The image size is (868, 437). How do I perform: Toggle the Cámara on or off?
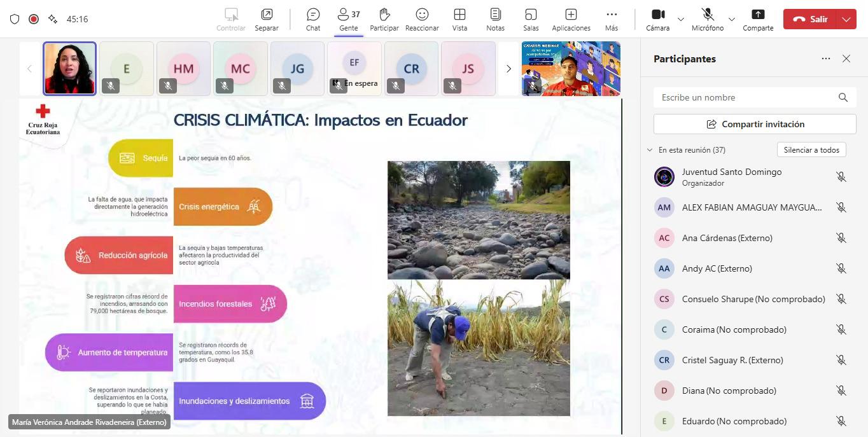click(x=658, y=19)
